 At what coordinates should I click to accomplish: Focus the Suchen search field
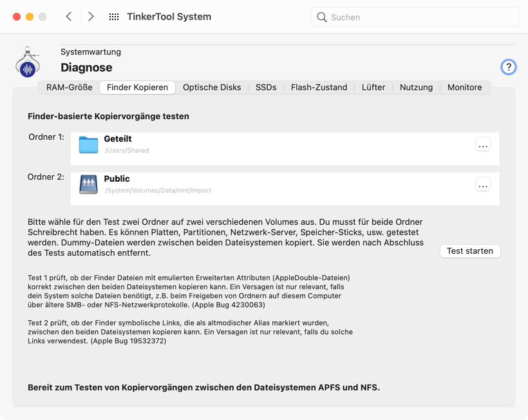coord(415,17)
